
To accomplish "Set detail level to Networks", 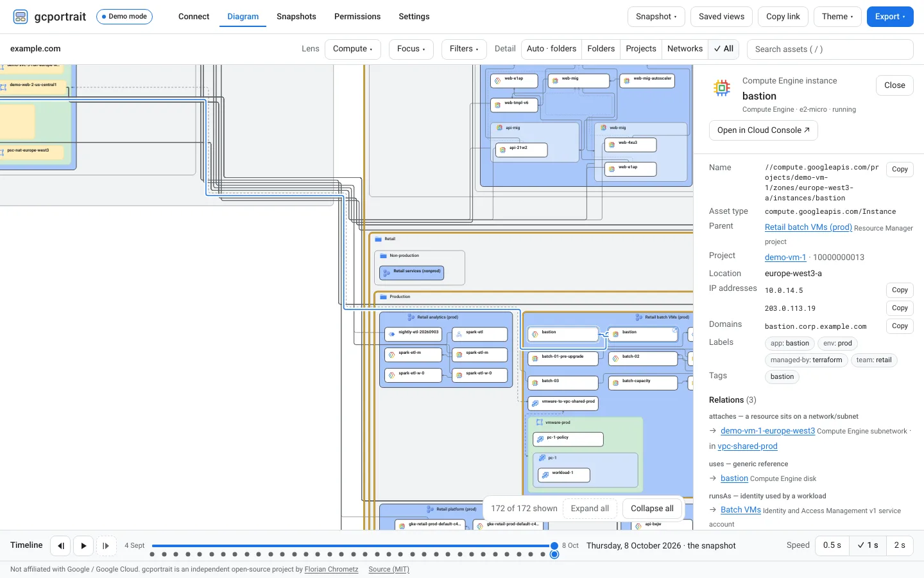I will tap(685, 49).
